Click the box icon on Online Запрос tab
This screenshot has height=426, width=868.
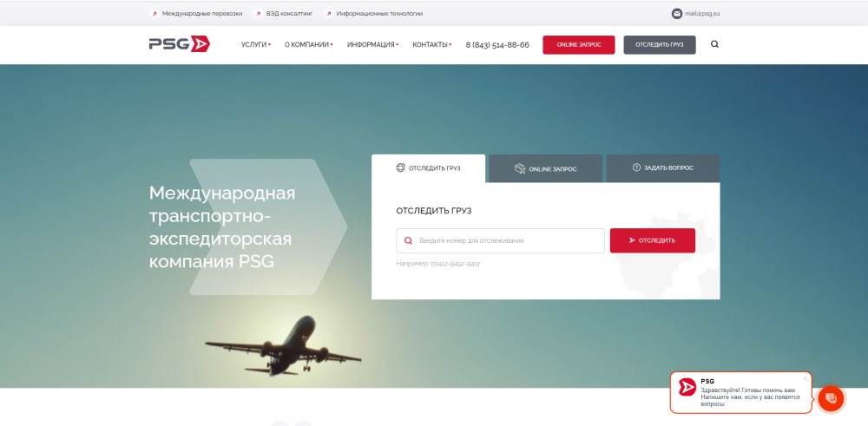(x=520, y=168)
